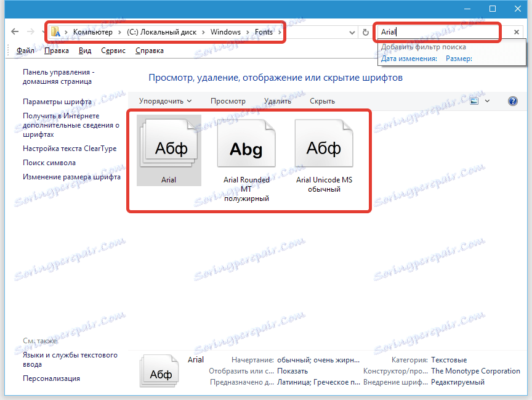Minimize the Fonts window
The height and width of the screenshot is (400, 532).
click(x=467, y=9)
